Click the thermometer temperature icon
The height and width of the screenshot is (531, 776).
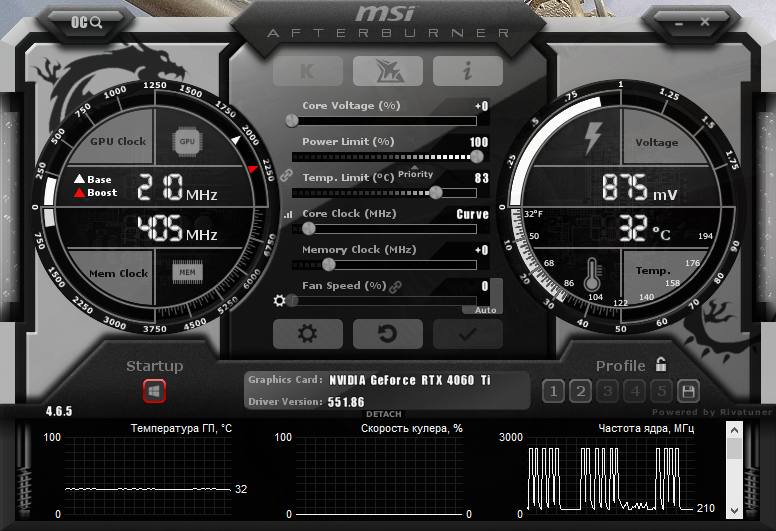click(592, 275)
